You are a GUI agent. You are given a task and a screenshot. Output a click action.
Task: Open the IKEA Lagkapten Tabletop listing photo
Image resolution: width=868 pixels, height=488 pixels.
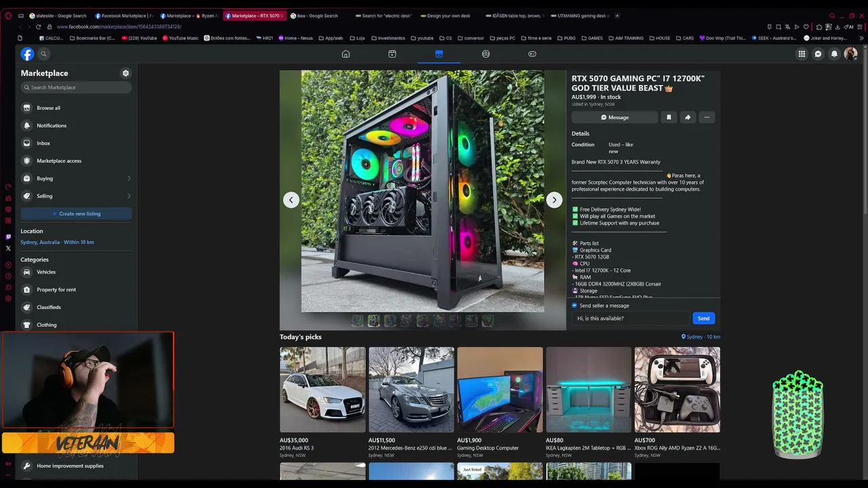pos(589,390)
